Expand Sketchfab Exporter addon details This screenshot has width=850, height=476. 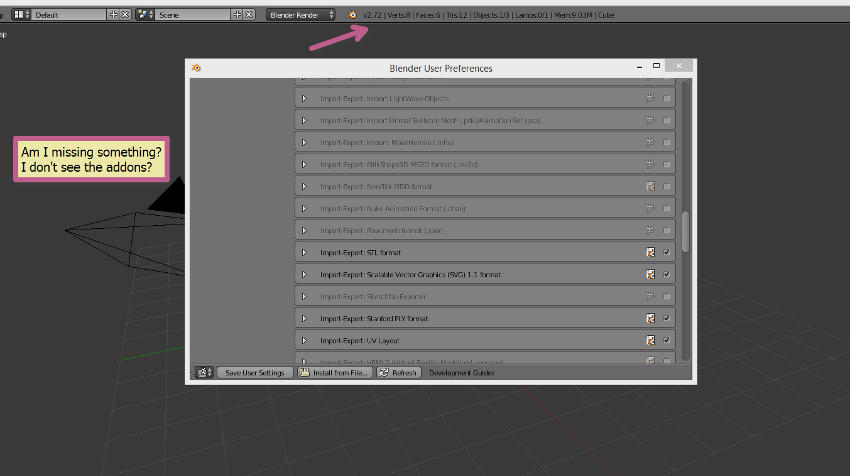304,297
